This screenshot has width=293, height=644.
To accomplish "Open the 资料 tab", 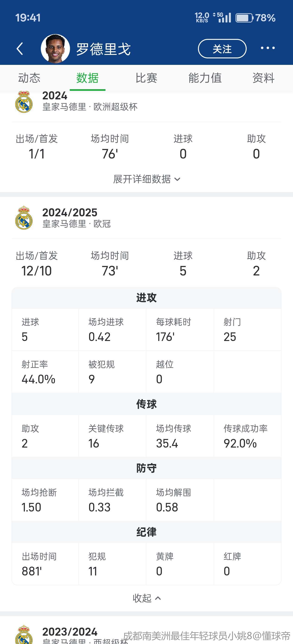I will [263, 78].
